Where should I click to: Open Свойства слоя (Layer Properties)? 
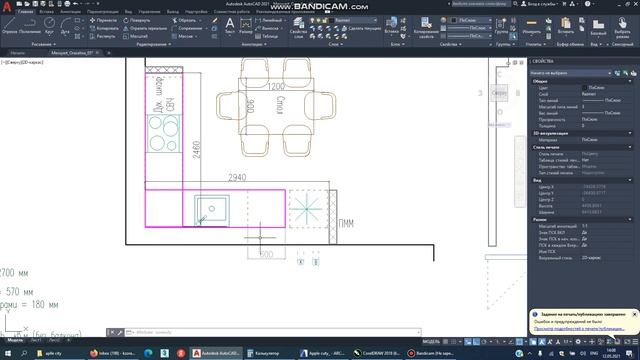[298, 27]
